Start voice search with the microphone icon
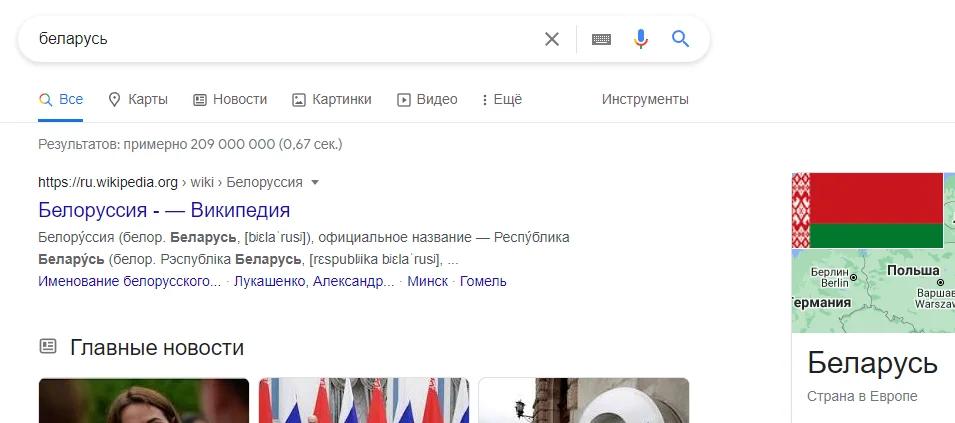 (641, 39)
